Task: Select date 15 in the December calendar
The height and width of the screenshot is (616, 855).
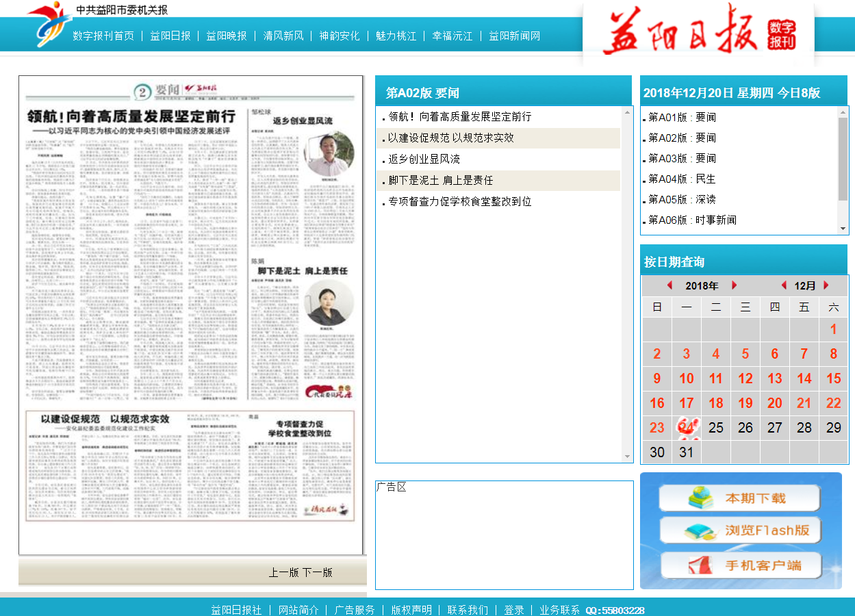Action: pyautogui.click(x=833, y=378)
